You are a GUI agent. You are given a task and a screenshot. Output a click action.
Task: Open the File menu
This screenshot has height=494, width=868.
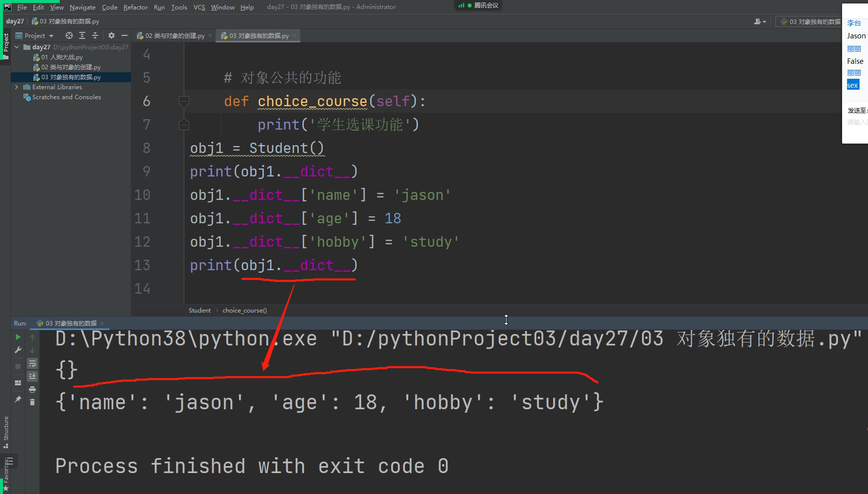22,7
